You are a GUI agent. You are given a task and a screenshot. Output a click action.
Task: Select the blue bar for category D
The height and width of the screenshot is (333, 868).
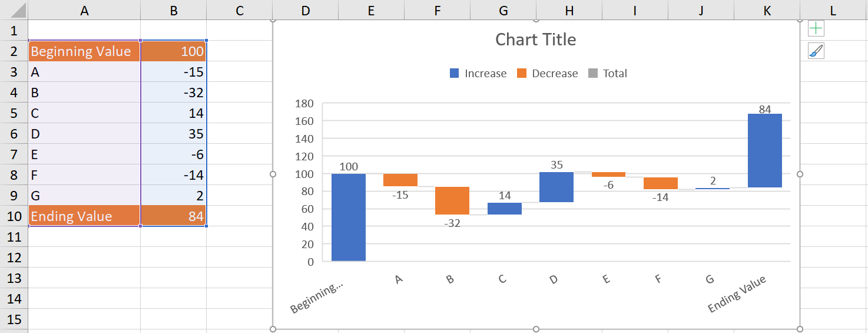click(x=556, y=187)
